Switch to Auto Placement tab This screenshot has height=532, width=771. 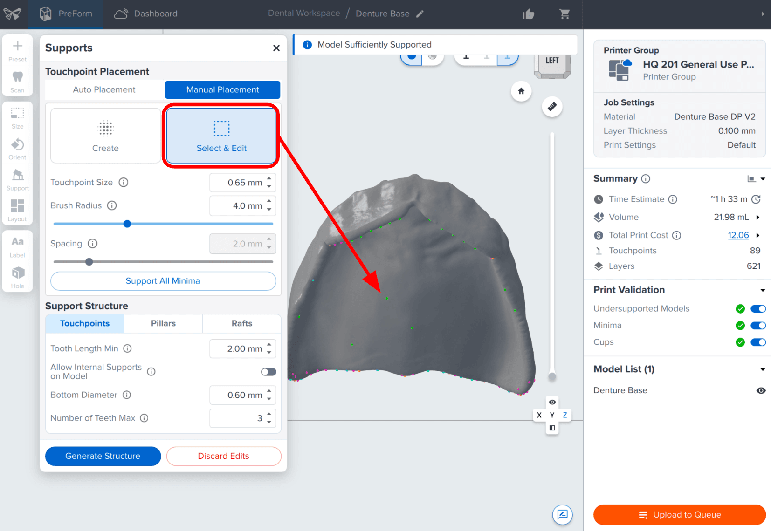coord(104,90)
